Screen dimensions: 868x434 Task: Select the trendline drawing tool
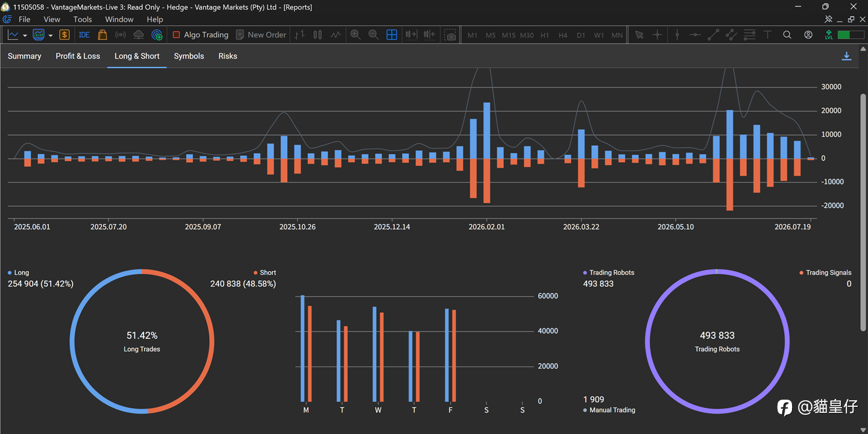(x=713, y=35)
